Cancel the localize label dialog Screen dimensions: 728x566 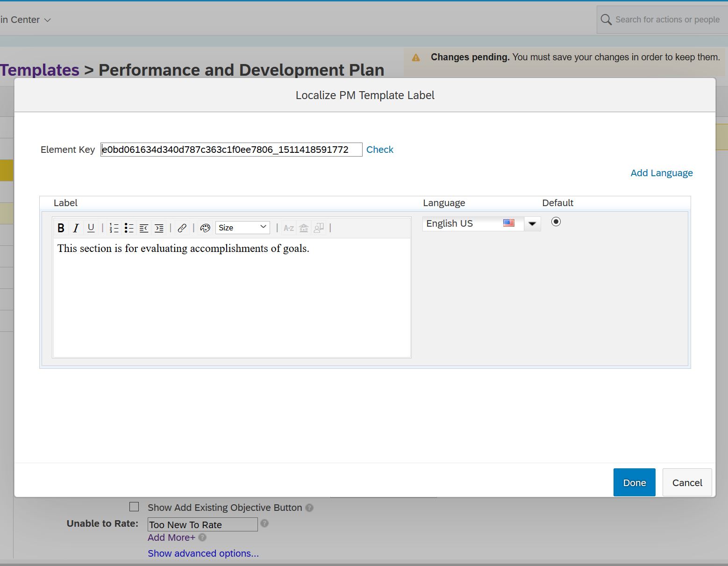click(x=687, y=482)
